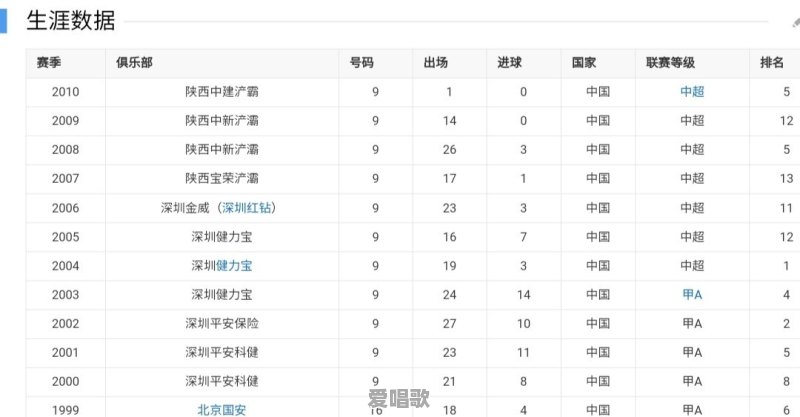Open the 北京国安 club link
Screen dimensions: 800x417
point(222,410)
